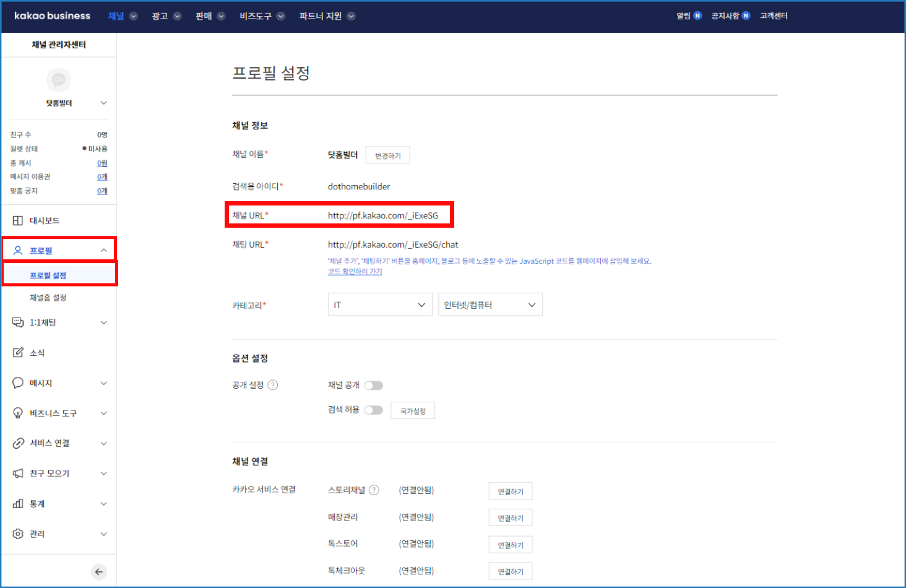The height and width of the screenshot is (588, 906).
Task: Click the news pencil edit icon
Action: coord(18,353)
